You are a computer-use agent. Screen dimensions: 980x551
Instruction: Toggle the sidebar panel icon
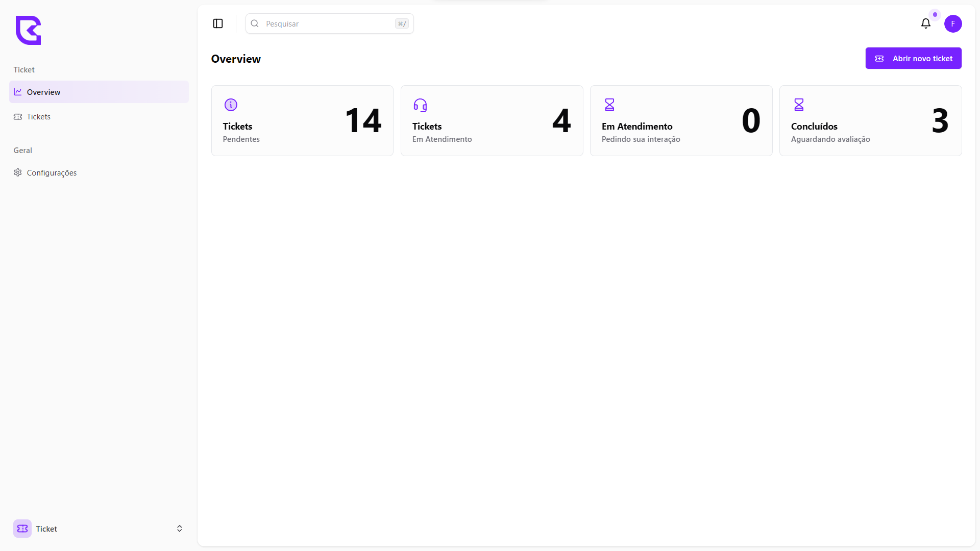(x=218, y=23)
